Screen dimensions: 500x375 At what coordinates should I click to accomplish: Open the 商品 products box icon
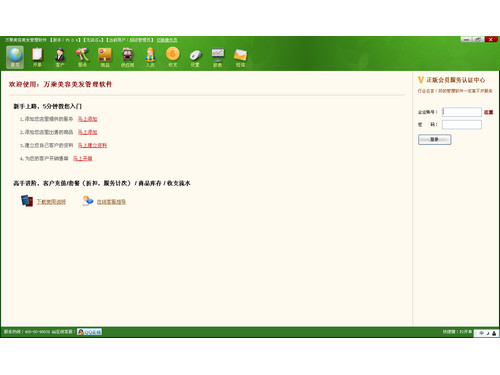pyautogui.click(x=105, y=57)
